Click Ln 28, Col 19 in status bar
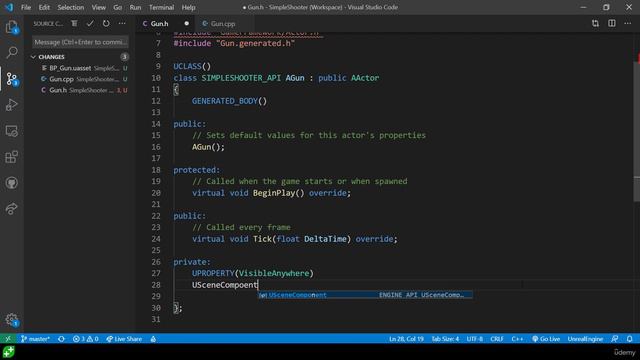 click(x=406, y=339)
